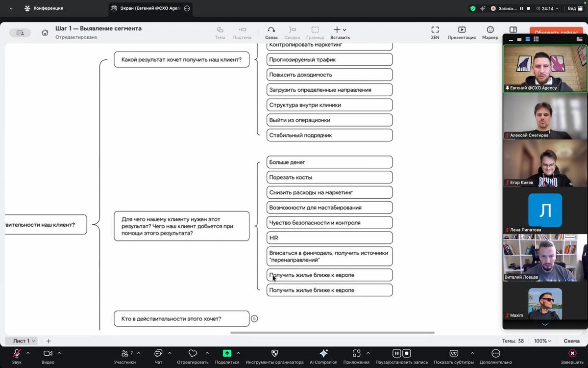Select the Стабильный подрядчик node
588x368 pixels.
329,135
